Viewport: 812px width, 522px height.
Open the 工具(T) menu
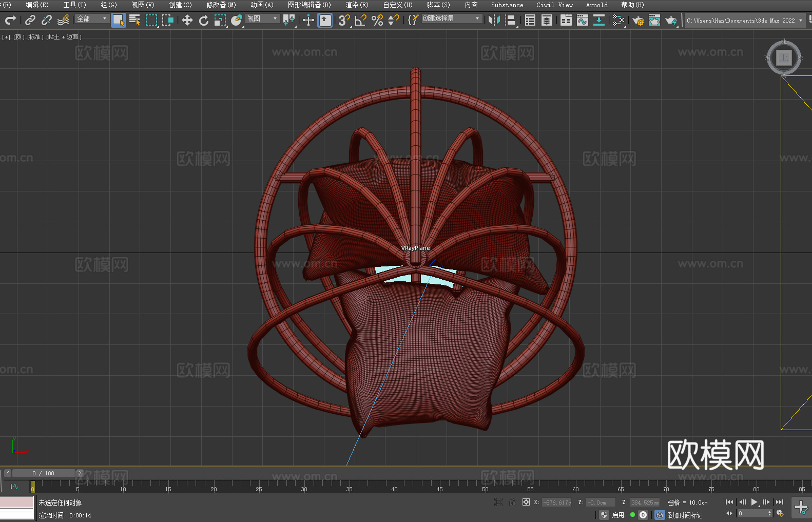pyautogui.click(x=75, y=5)
